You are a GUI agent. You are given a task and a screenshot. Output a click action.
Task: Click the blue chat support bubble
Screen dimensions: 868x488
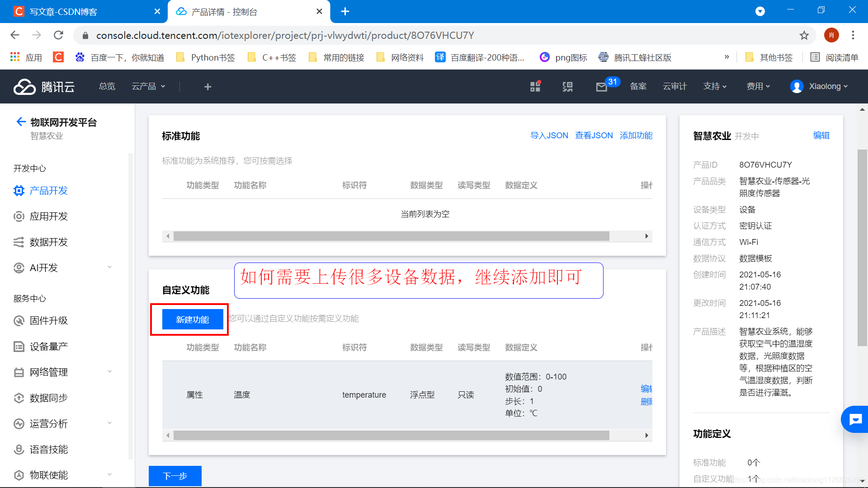tap(855, 419)
